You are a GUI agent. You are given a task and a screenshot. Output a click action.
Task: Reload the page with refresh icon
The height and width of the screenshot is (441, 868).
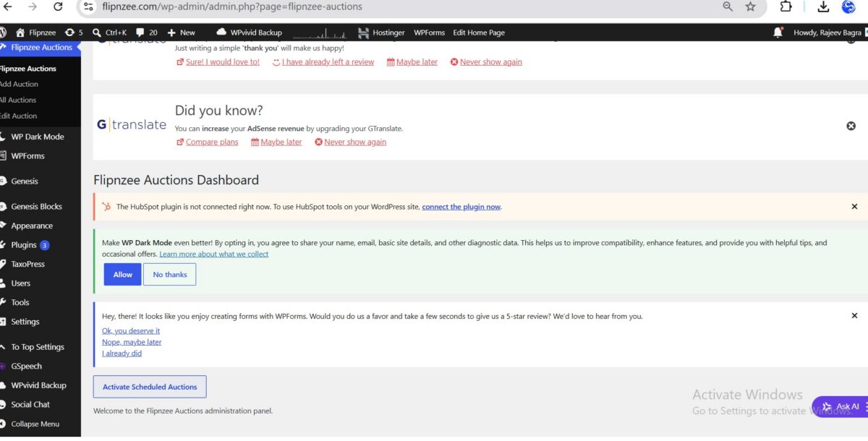(58, 7)
